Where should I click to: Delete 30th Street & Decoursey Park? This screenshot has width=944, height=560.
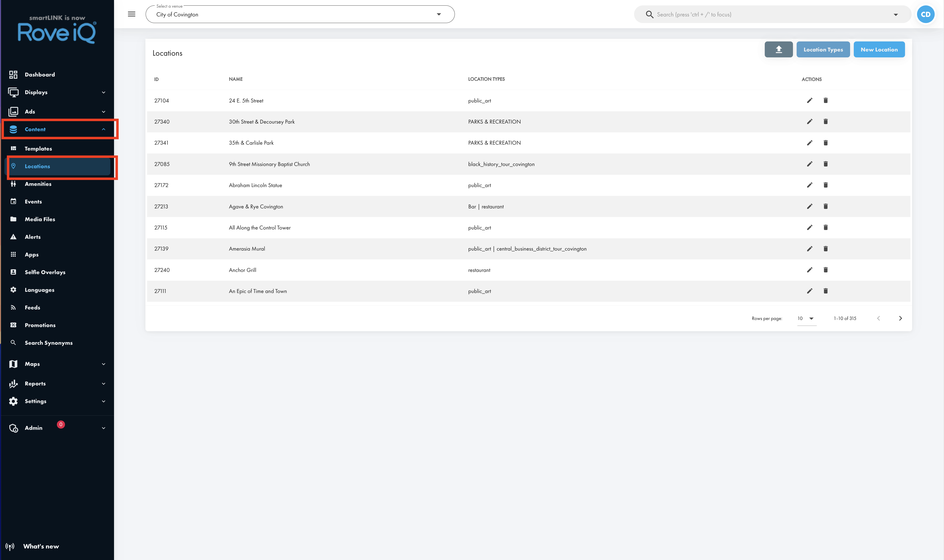point(826,122)
